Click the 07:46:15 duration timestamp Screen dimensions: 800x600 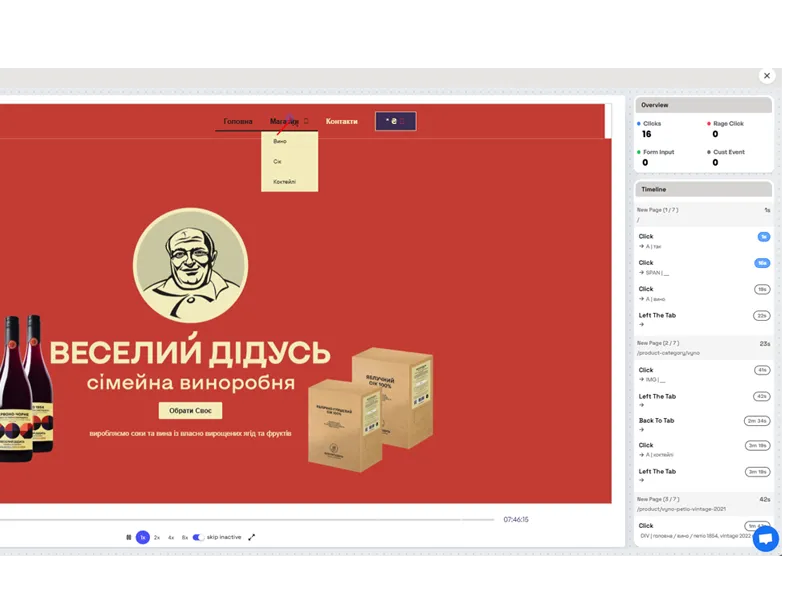pyautogui.click(x=516, y=519)
